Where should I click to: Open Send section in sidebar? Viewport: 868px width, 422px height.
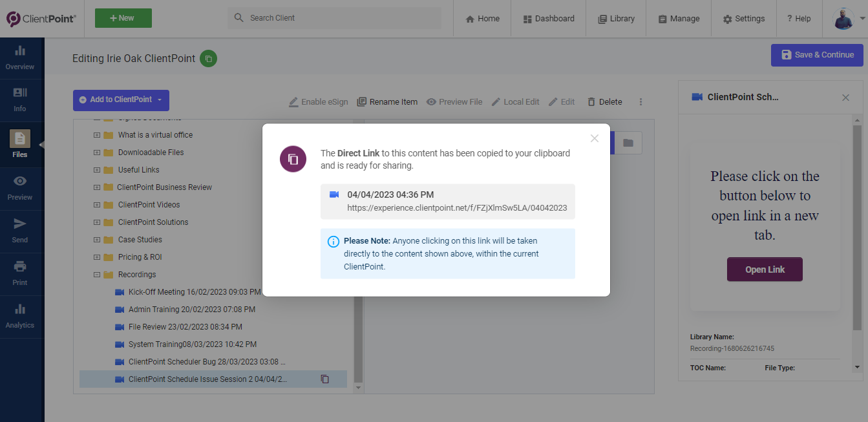click(x=20, y=231)
